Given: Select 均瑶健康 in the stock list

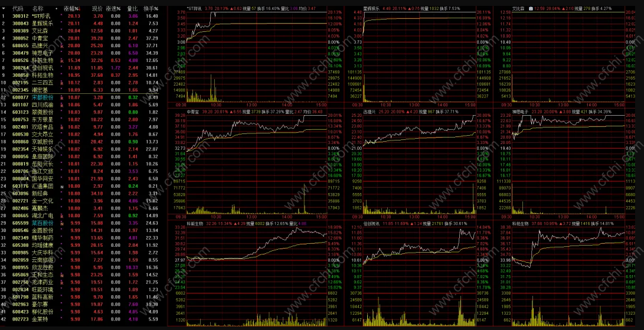Looking at the screenshot, I should [43, 246].
